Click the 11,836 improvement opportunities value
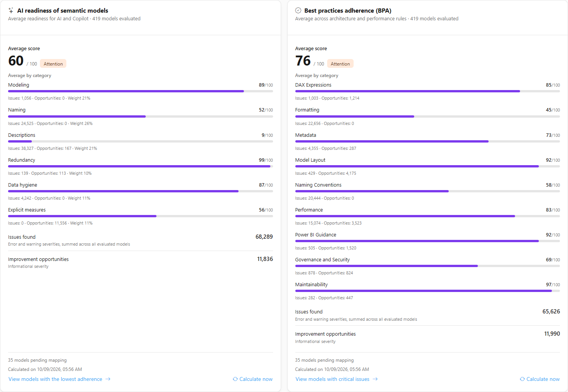The image size is (568, 392). pyautogui.click(x=265, y=259)
